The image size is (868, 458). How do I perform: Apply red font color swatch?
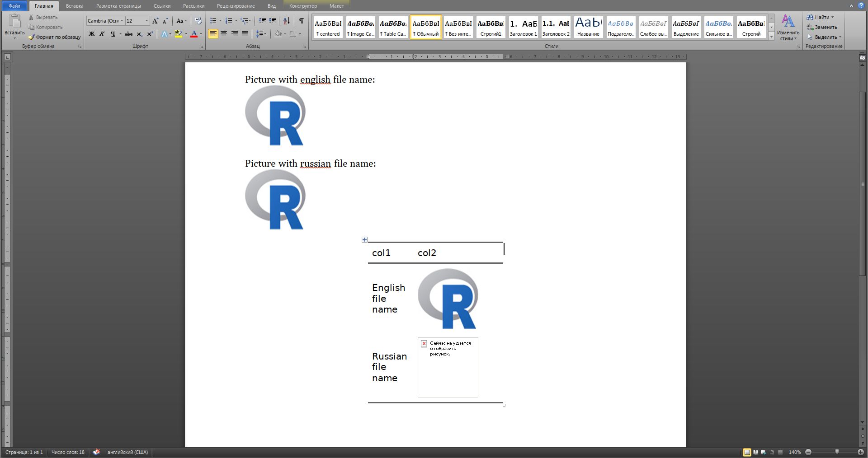194,34
